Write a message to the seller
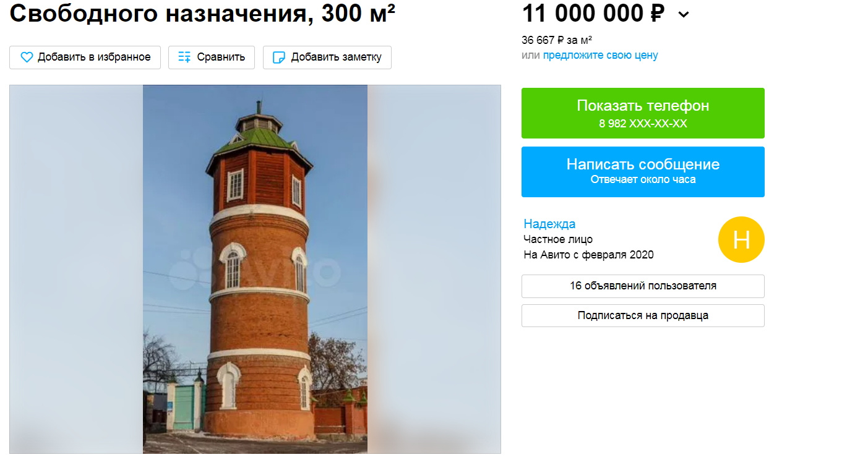The width and height of the screenshot is (868, 465). [x=643, y=172]
